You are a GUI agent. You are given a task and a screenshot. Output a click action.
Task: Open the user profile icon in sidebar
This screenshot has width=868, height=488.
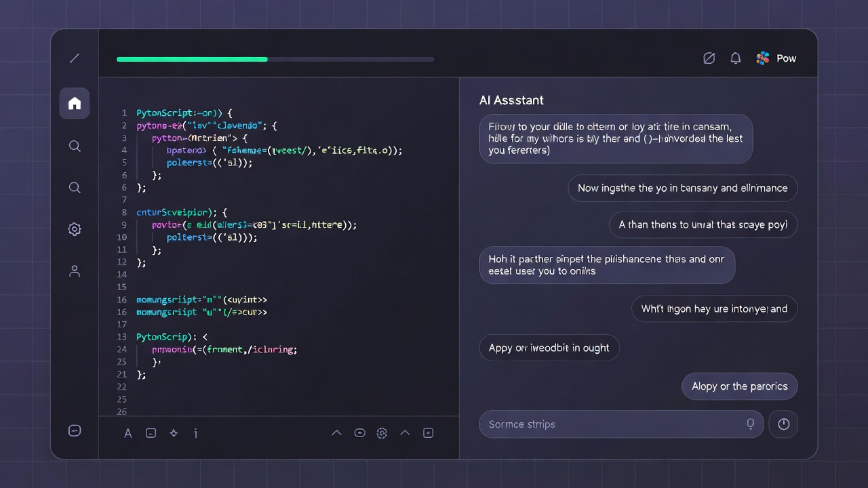[75, 271]
